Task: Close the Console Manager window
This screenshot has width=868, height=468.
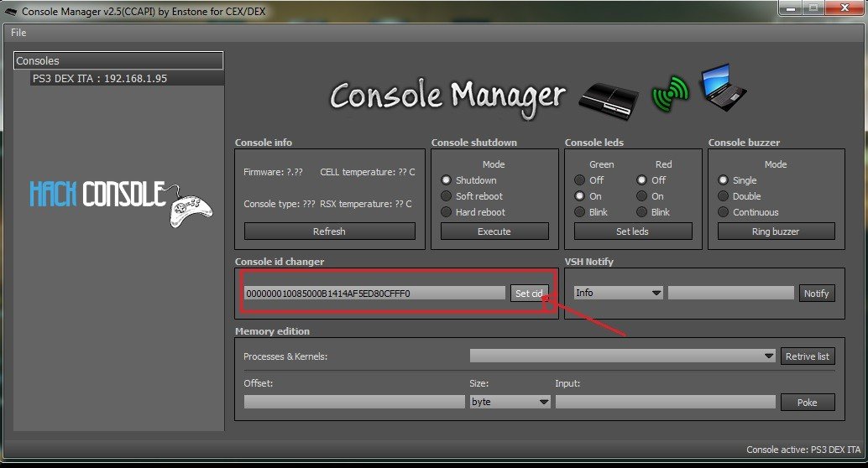Action: pos(844,8)
